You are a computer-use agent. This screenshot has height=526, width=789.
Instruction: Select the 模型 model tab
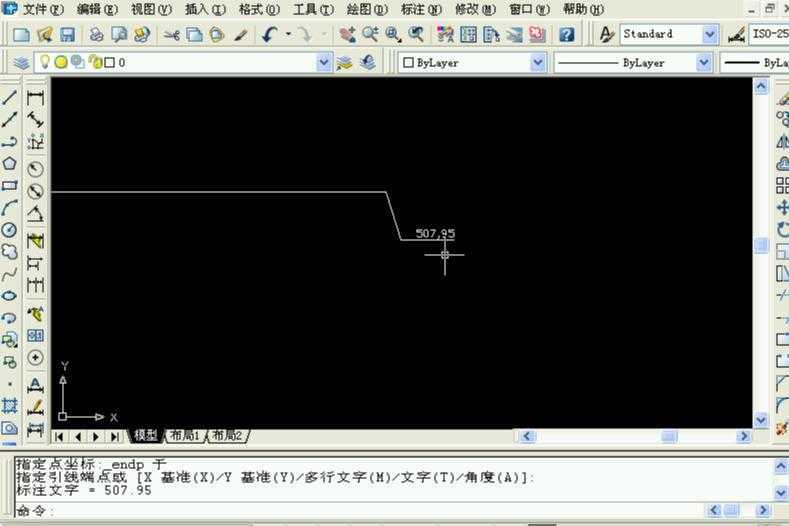(146, 435)
